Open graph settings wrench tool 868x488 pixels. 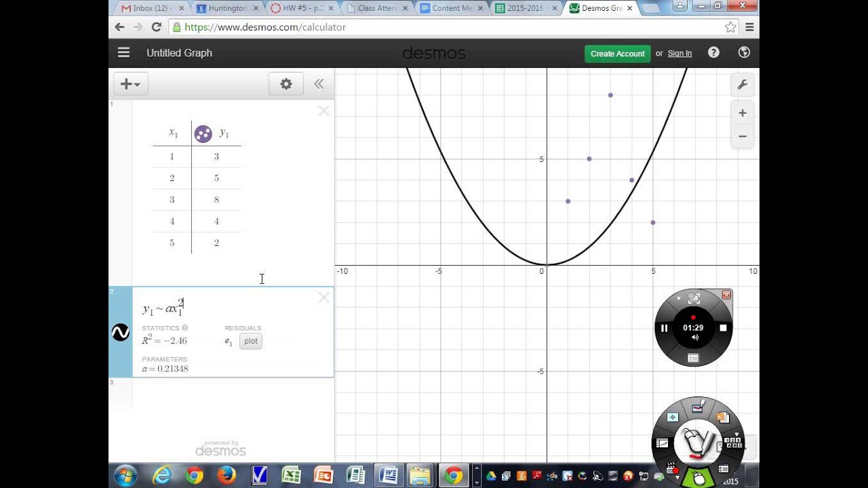tap(743, 85)
